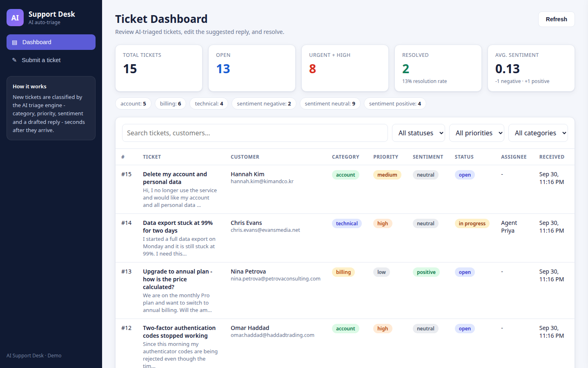Click email chris.evans@evansmedia.net
Viewport: 588px width, 368px height.
click(265, 230)
